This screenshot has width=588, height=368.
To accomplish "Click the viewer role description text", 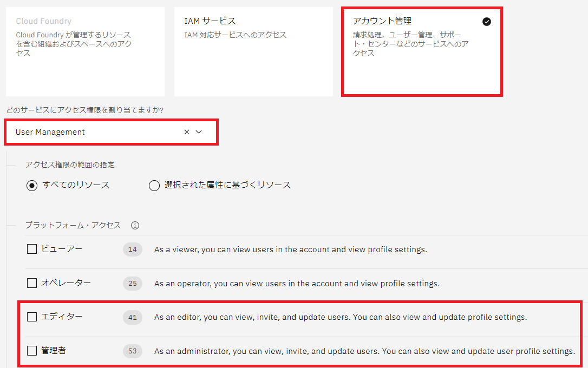I will [x=291, y=249].
